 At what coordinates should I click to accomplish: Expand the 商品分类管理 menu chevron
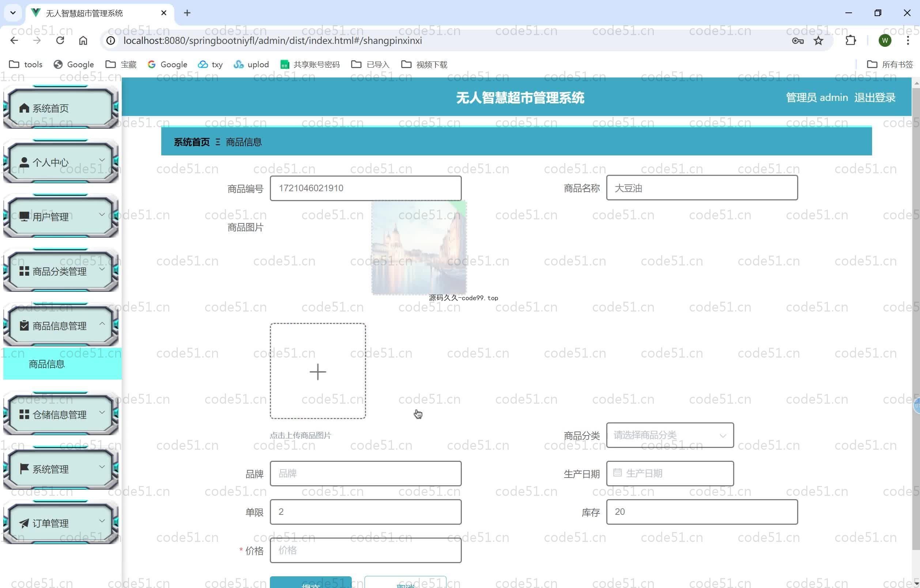(102, 269)
